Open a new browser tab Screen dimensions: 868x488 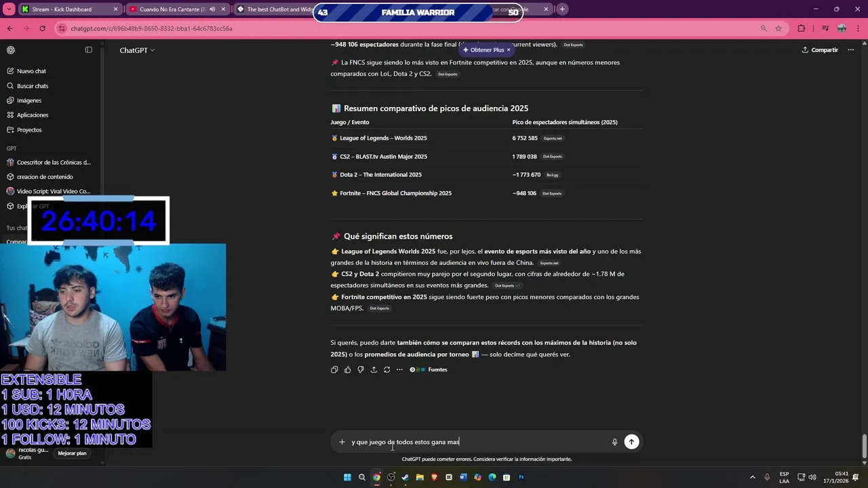(x=562, y=9)
